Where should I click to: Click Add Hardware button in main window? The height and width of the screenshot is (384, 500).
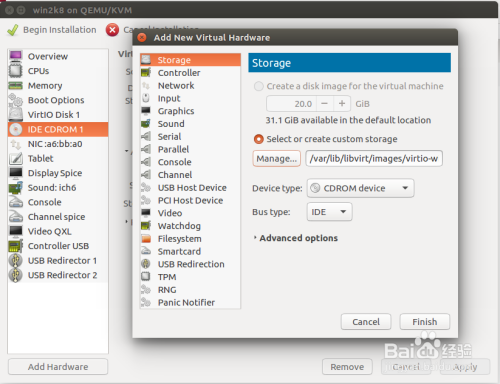pyautogui.click(x=58, y=367)
